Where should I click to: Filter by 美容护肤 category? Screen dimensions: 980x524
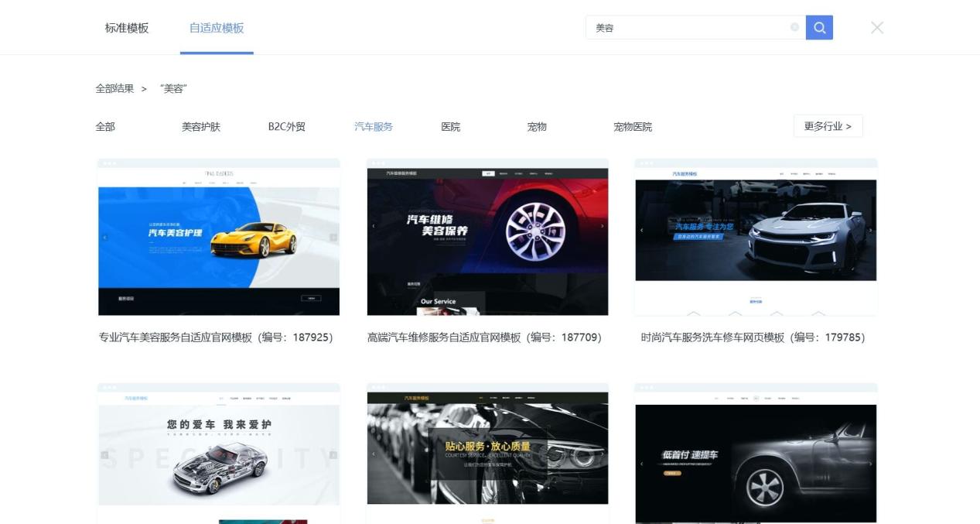pyautogui.click(x=201, y=127)
